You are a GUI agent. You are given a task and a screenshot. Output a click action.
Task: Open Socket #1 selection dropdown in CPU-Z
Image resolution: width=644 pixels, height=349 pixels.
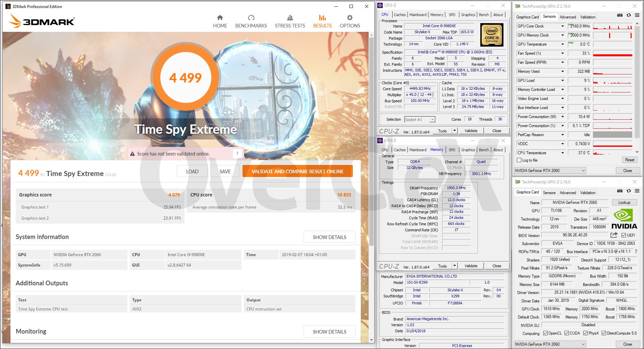[420, 120]
